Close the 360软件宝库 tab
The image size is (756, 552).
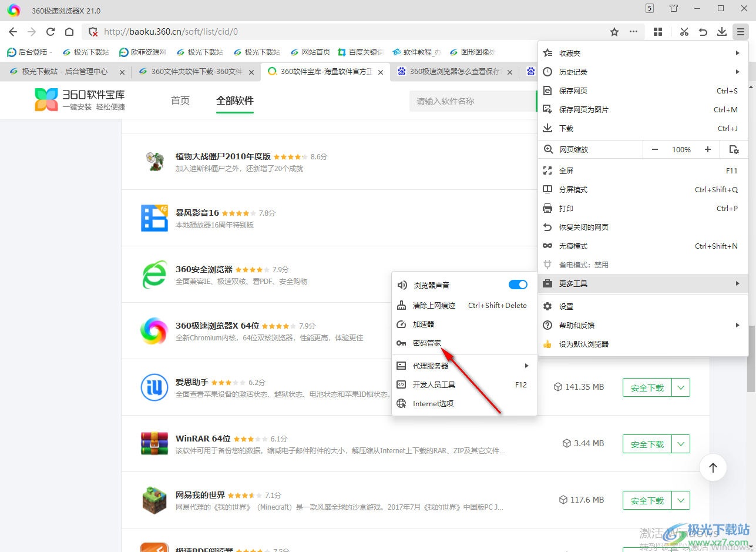pyautogui.click(x=381, y=72)
